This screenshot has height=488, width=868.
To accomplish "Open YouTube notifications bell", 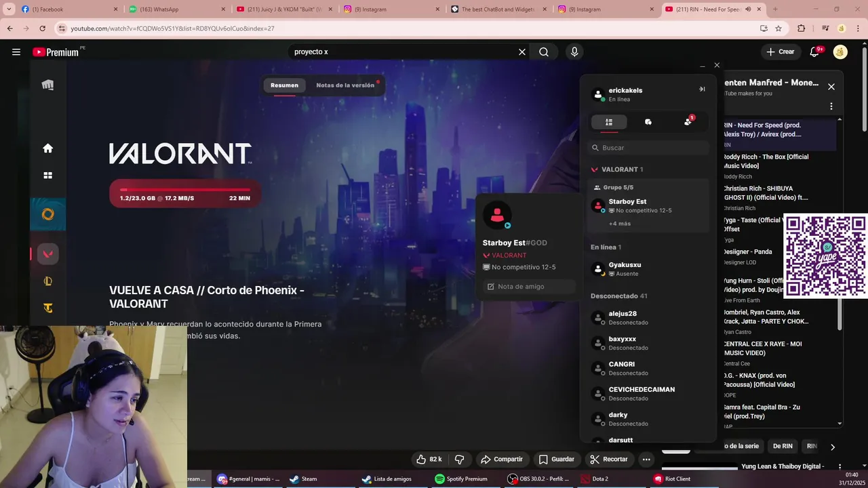I will (815, 52).
